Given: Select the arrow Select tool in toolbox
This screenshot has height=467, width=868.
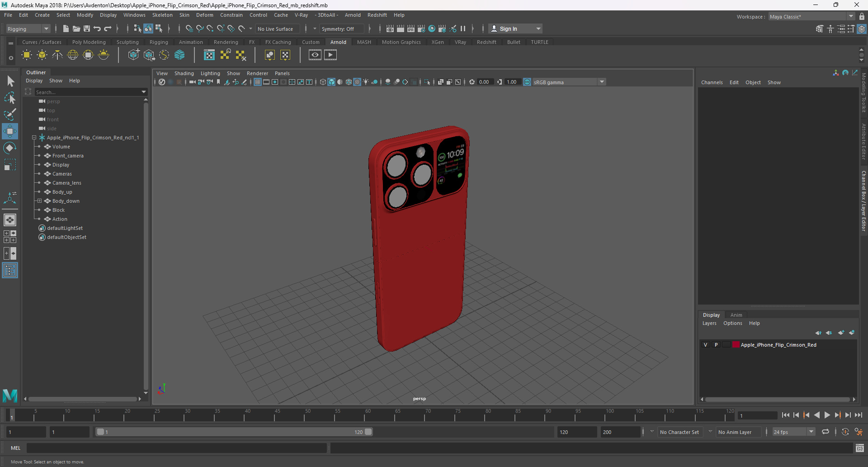Looking at the screenshot, I should tap(10, 81).
